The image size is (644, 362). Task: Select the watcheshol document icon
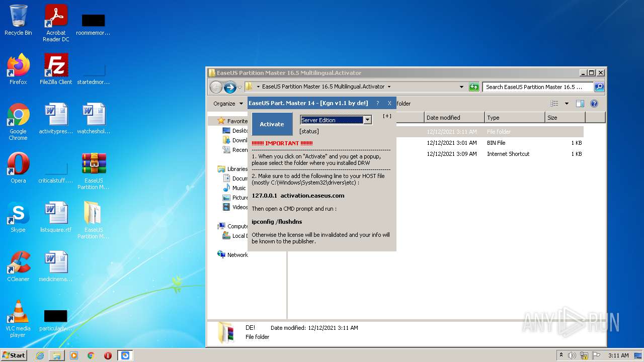tap(94, 119)
